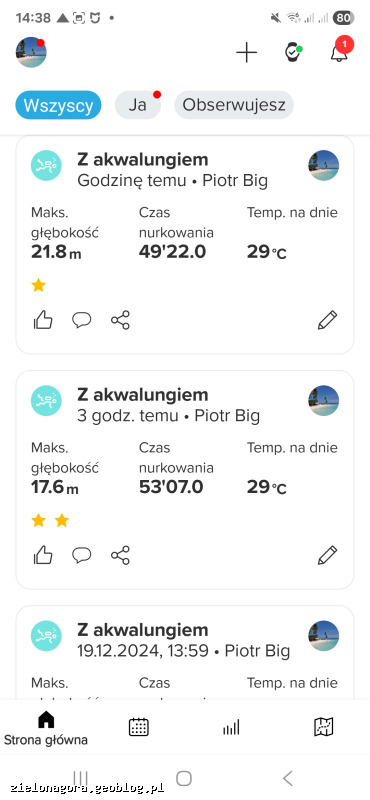This screenshot has height=800, width=370.
Task: Open comments on the 17.6 m dive
Action: click(x=82, y=555)
